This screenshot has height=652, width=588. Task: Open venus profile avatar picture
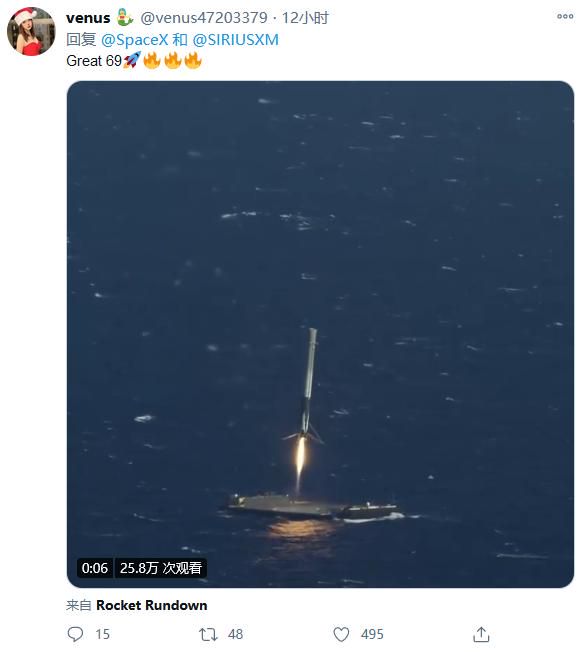(31, 31)
